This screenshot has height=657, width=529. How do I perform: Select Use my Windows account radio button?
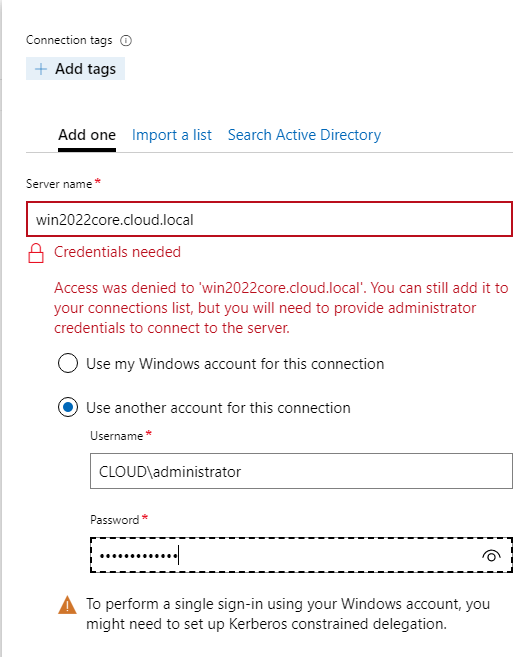click(x=68, y=363)
